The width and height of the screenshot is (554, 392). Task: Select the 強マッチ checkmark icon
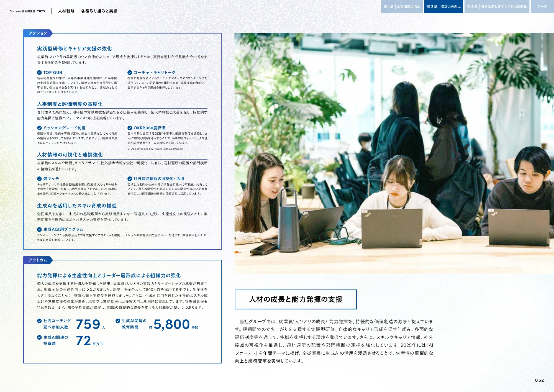[39, 179]
